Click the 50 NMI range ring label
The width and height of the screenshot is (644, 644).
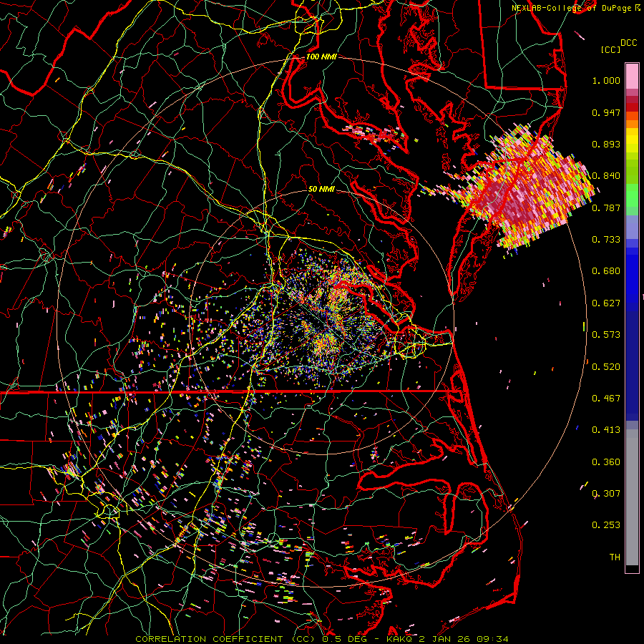coord(321,189)
